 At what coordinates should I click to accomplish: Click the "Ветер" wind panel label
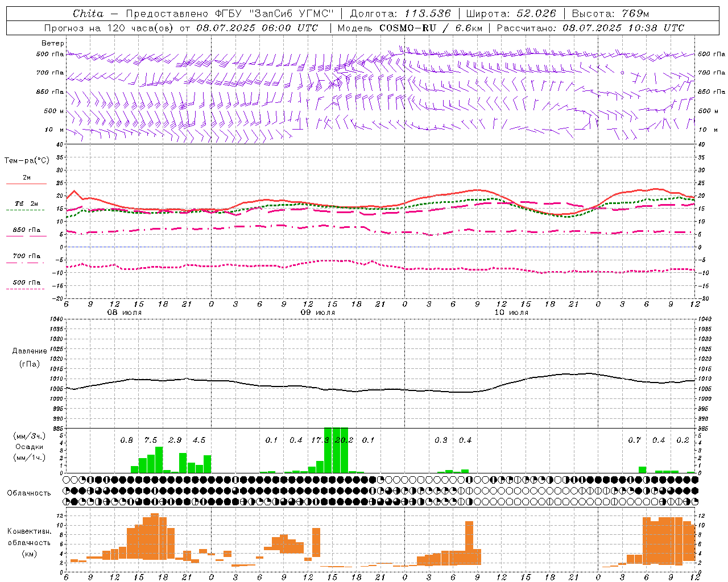pos(53,43)
